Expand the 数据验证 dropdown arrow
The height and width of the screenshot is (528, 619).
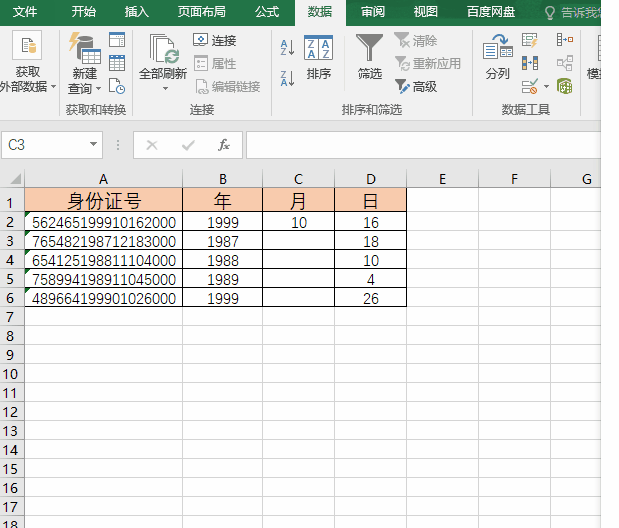pyautogui.click(x=546, y=86)
